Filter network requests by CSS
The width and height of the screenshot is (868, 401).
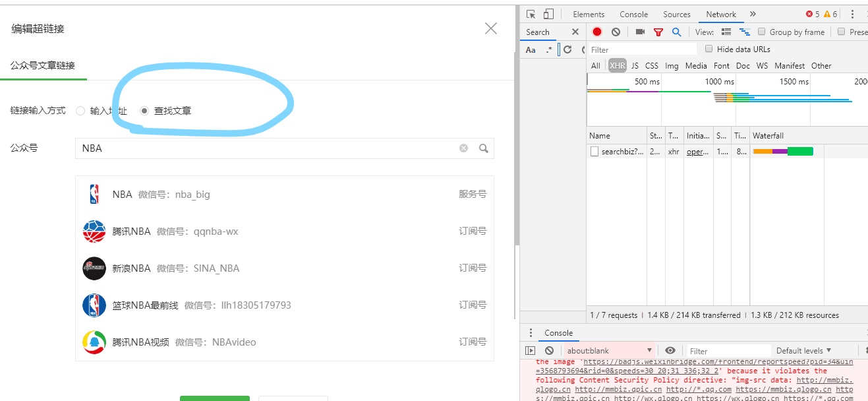[652, 66]
